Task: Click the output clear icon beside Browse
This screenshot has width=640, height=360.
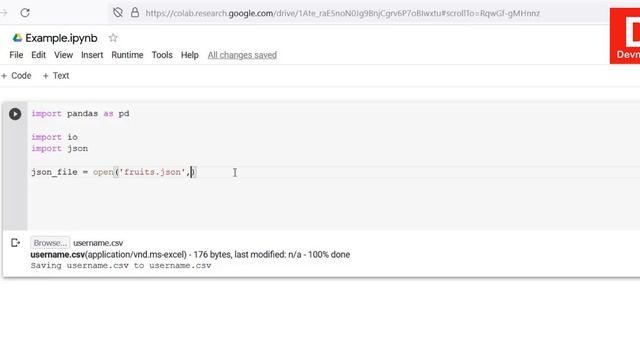Action: pyautogui.click(x=16, y=243)
